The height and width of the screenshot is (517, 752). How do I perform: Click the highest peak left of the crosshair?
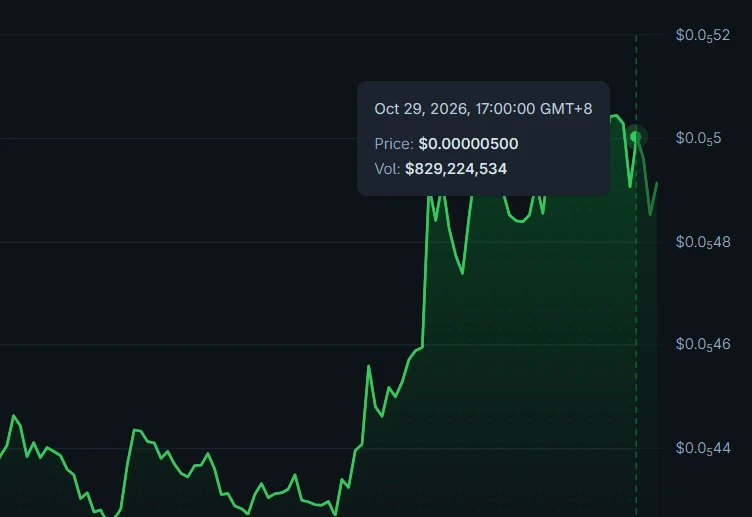coord(616,116)
